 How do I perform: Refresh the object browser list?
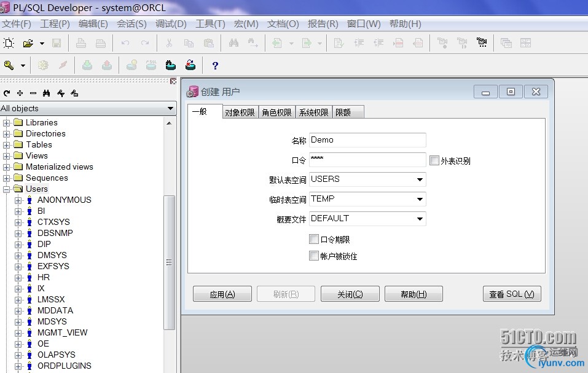tap(7, 93)
